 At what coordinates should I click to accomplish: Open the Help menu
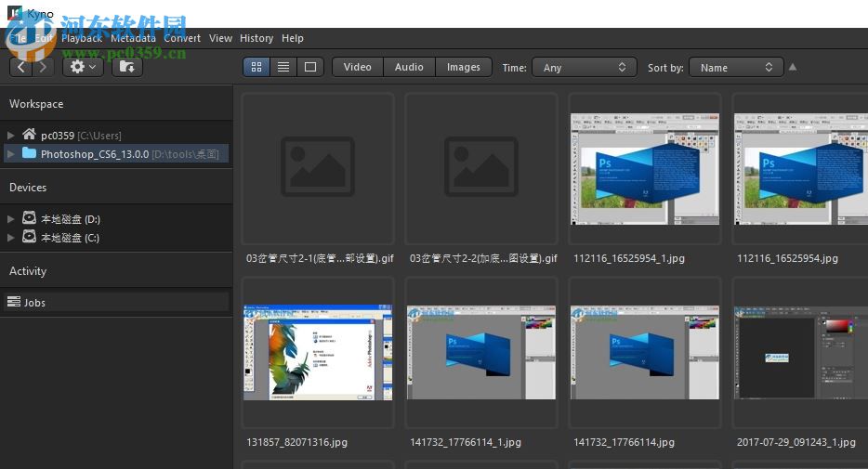coord(293,38)
